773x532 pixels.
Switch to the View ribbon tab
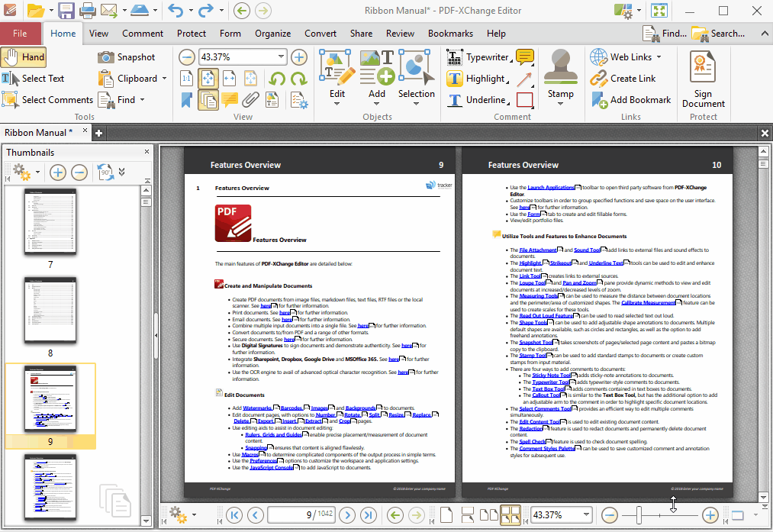click(98, 34)
